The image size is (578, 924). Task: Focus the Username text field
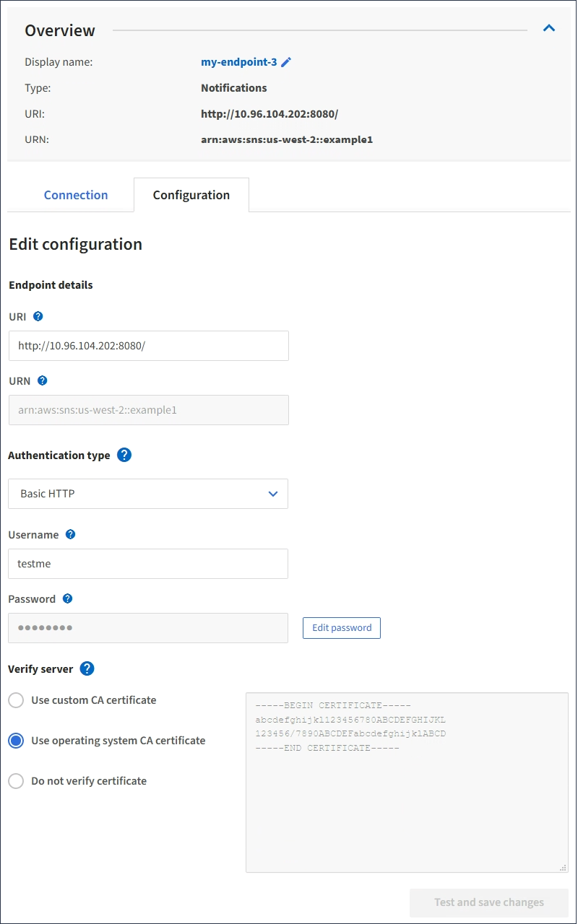[148, 564]
